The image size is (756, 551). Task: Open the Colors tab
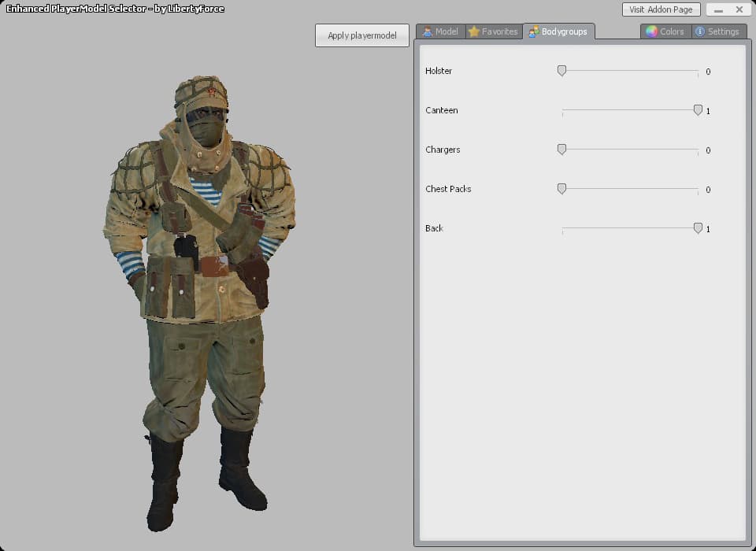point(666,31)
